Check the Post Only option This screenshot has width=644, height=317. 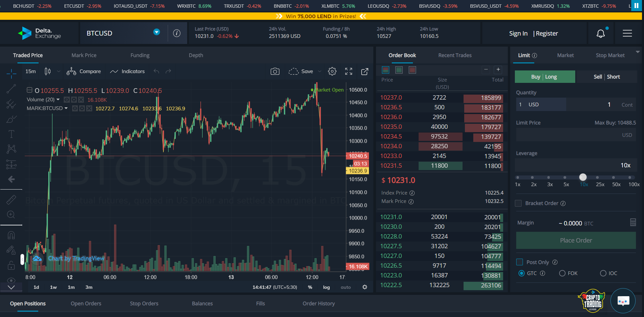[520, 262]
